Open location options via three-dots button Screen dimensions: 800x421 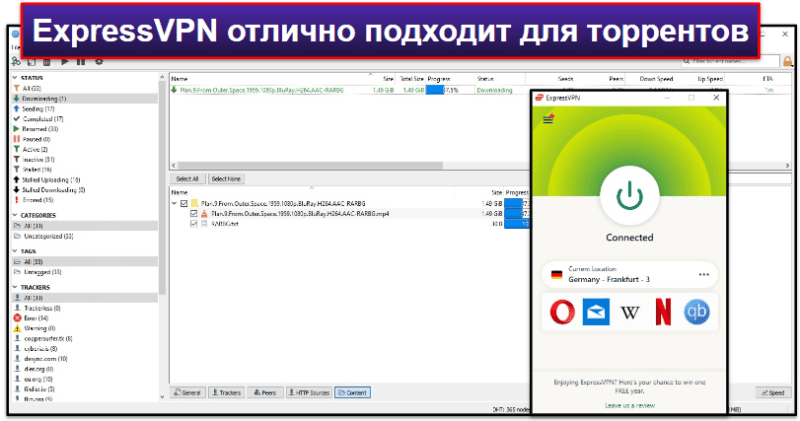coord(704,275)
